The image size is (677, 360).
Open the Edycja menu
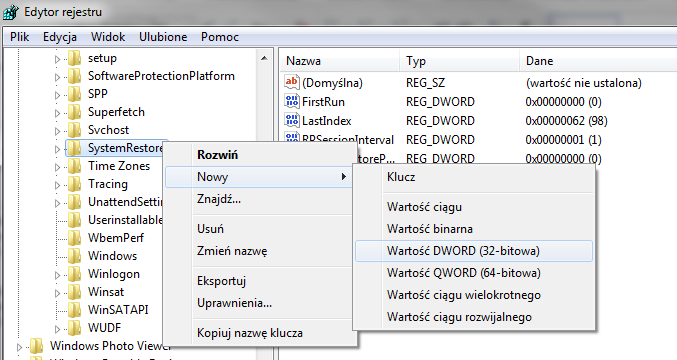pos(60,37)
